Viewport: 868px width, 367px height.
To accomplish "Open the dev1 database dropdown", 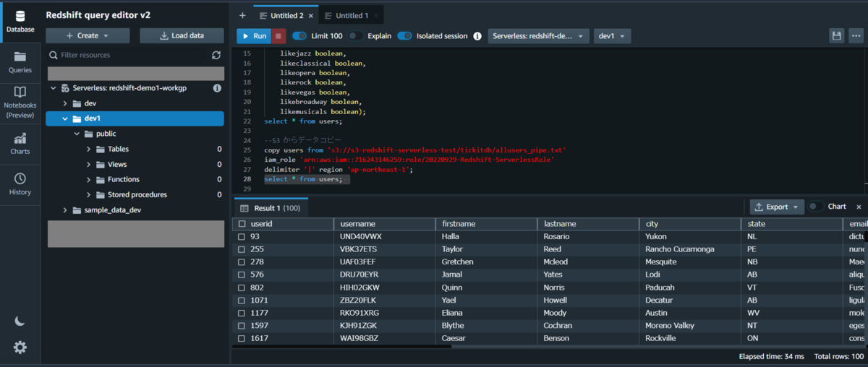I will [x=612, y=36].
